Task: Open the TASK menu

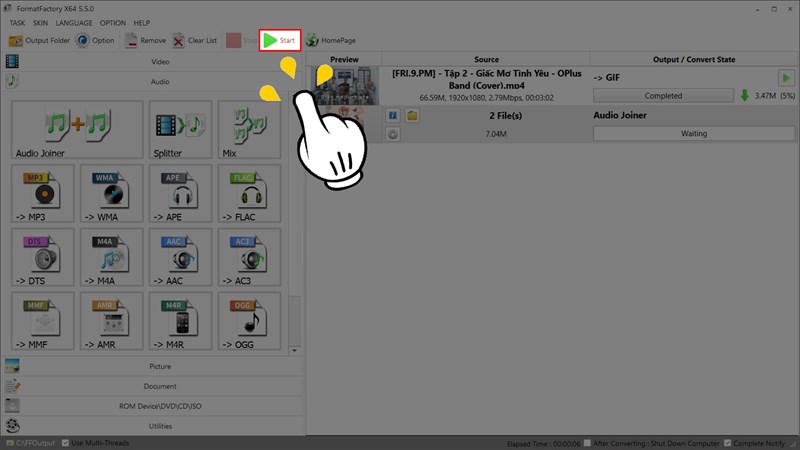Action: pos(17,23)
